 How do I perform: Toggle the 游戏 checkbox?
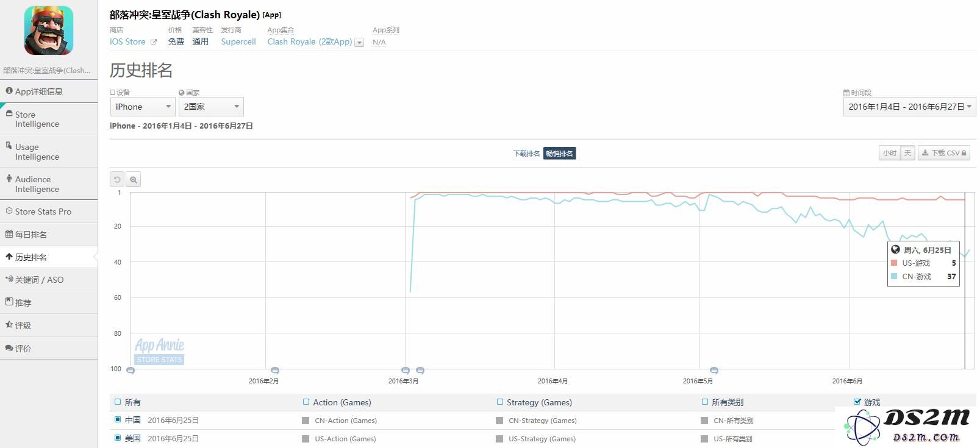coord(857,401)
